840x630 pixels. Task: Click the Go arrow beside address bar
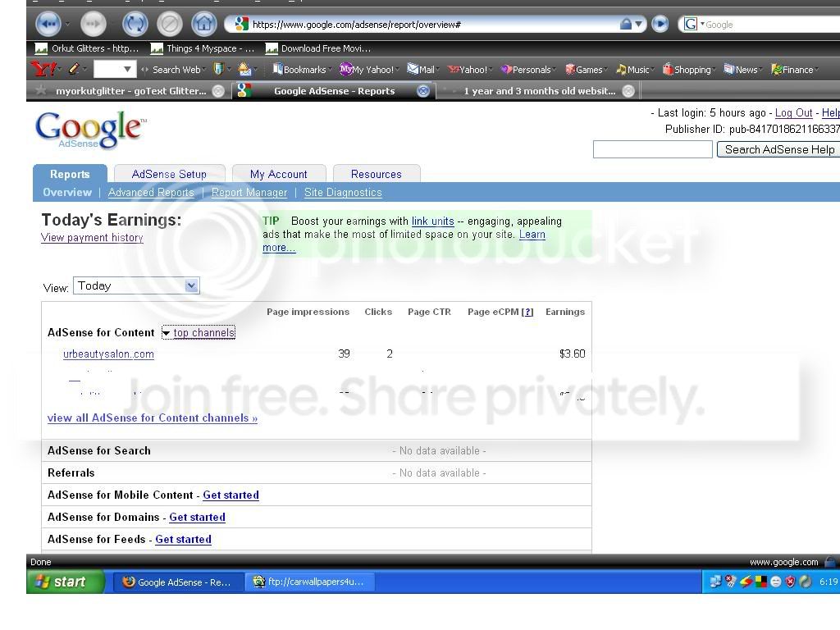(660, 24)
